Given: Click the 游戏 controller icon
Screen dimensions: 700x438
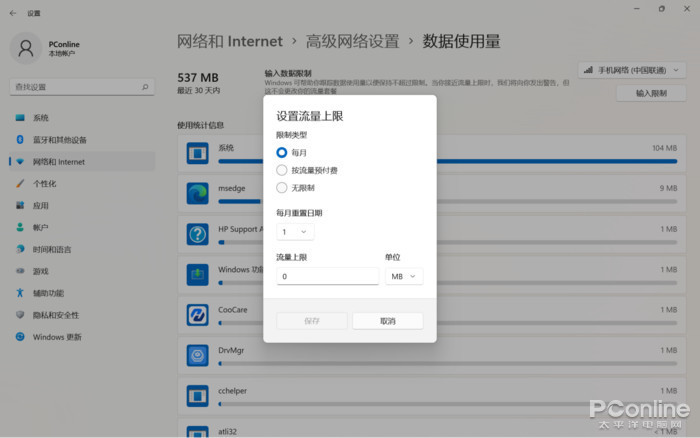Looking at the screenshot, I should point(20,271).
